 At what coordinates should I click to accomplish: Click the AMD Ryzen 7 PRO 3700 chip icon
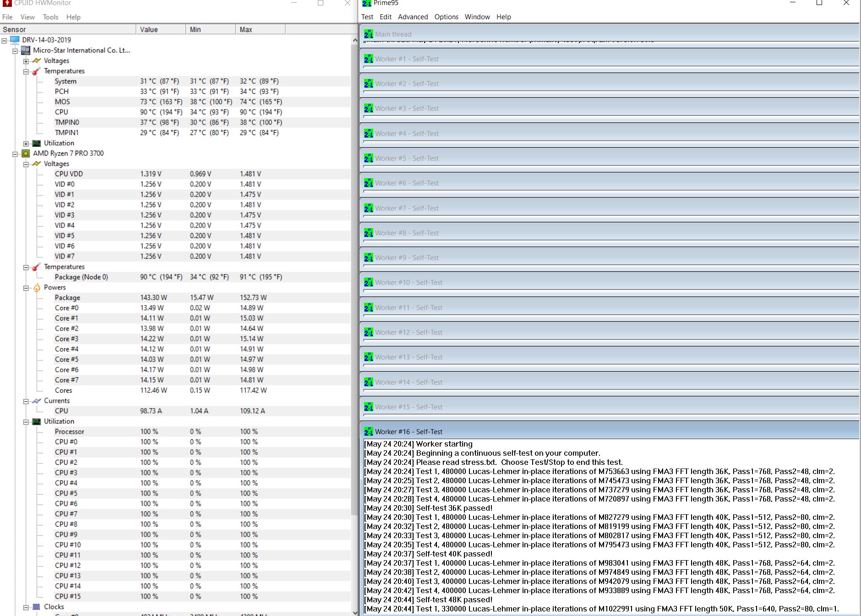coord(26,153)
